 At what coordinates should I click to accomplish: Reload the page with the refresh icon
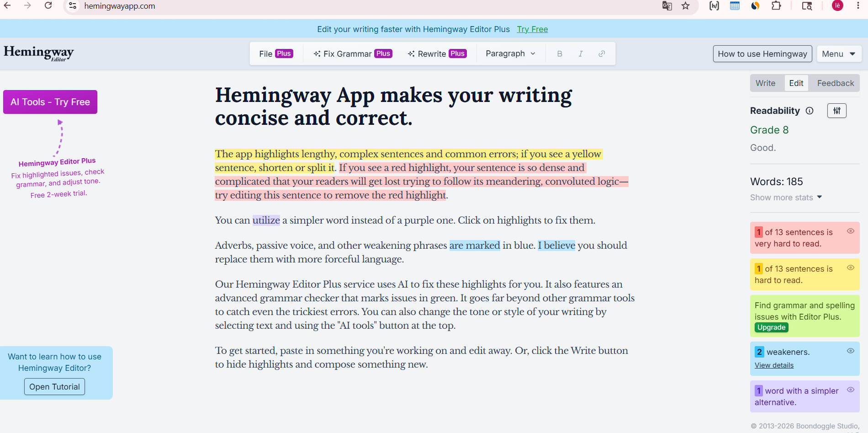pos(48,5)
